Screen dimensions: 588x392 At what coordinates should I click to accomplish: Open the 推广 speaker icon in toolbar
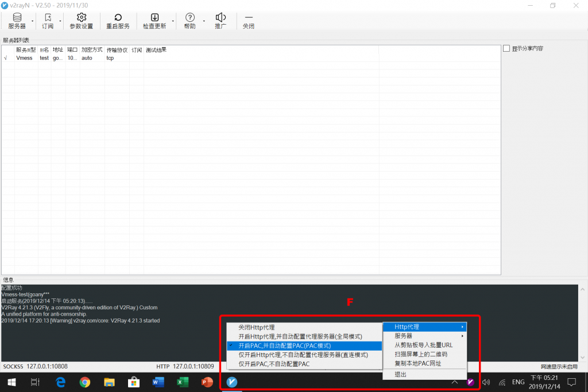tap(220, 21)
